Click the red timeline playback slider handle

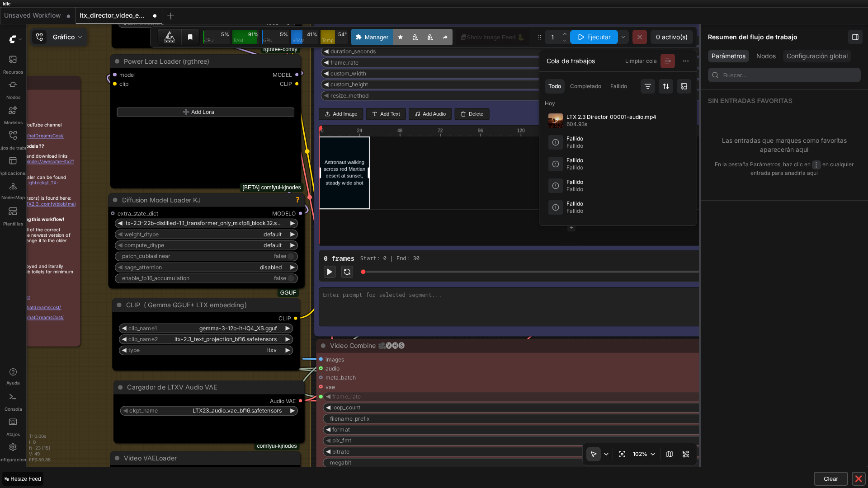coord(363,272)
